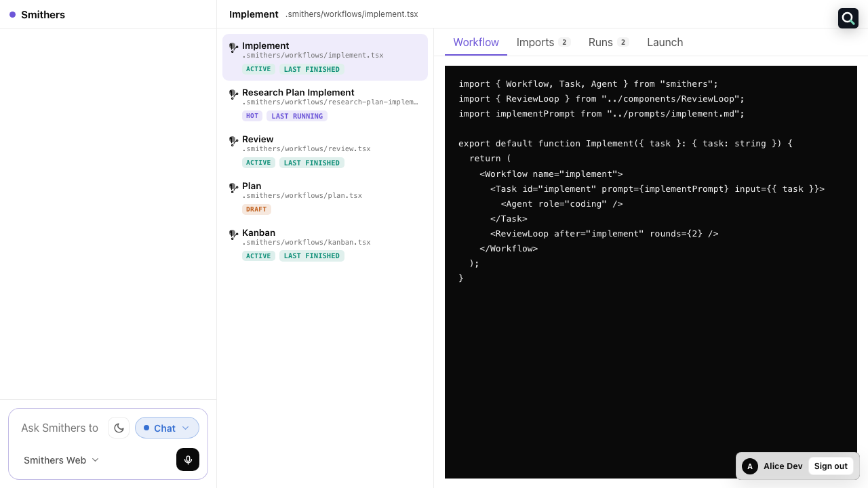Switch to the Runs tab
Screen dimensions: 868x488
click(608, 42)
